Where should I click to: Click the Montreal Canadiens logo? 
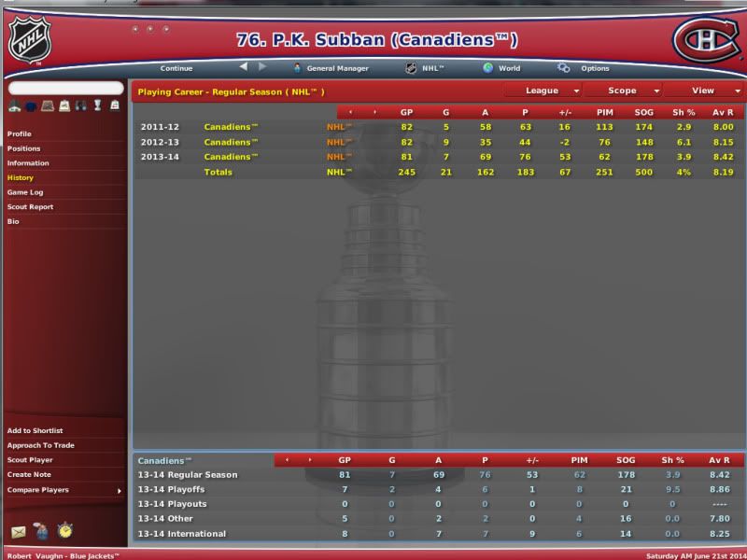point(707,39)
